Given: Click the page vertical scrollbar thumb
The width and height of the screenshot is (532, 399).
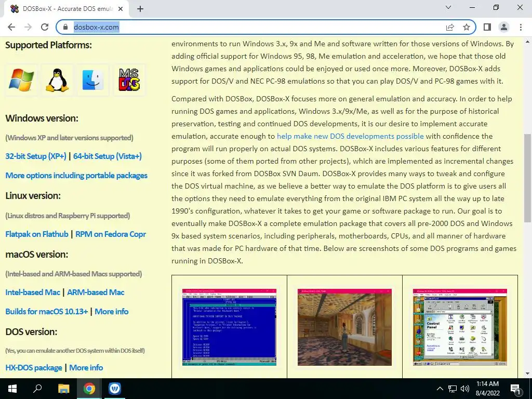Looking at the screenshot, I should tap(527, 178).
